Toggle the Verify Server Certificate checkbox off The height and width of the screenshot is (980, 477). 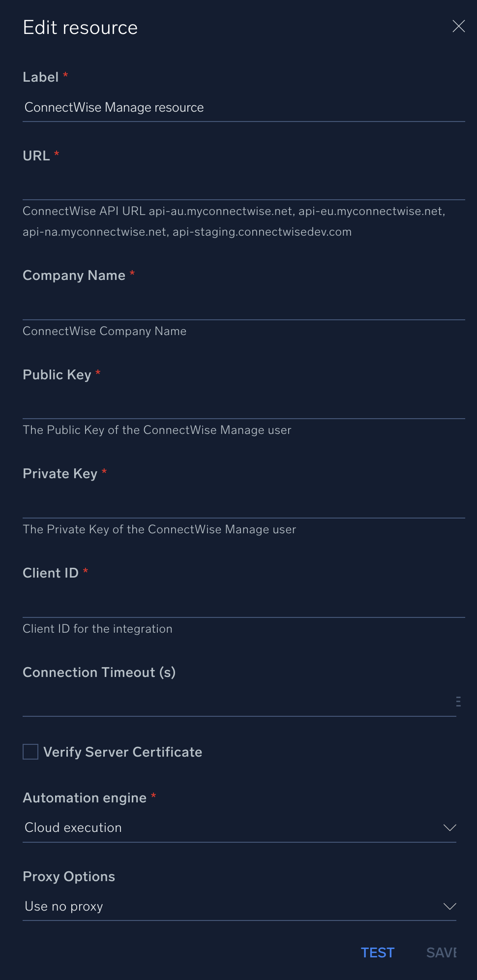[x=30, y=752]
